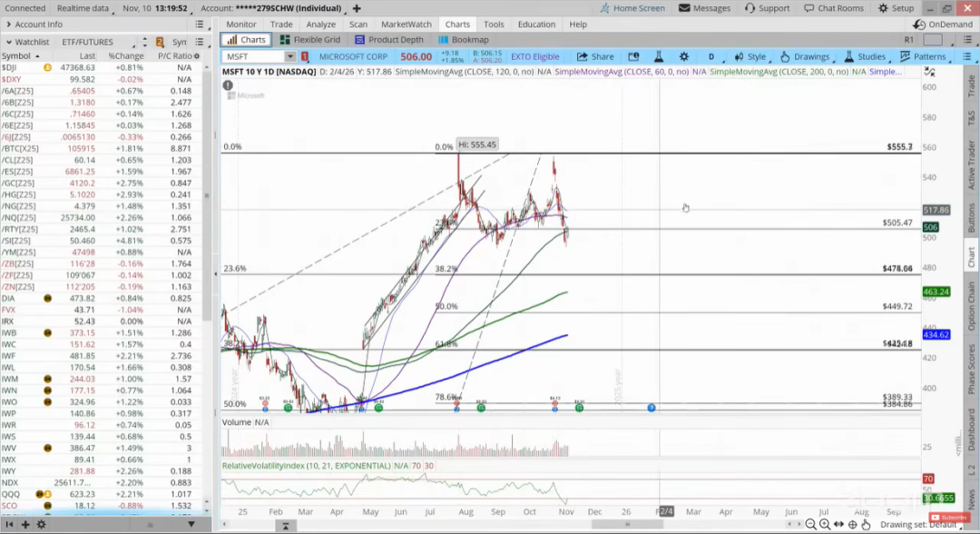The image size is (980, 534).
Task: Click left sidebar collapse-to-start icon
Action: pyautogui.click(x=9, y=525)
